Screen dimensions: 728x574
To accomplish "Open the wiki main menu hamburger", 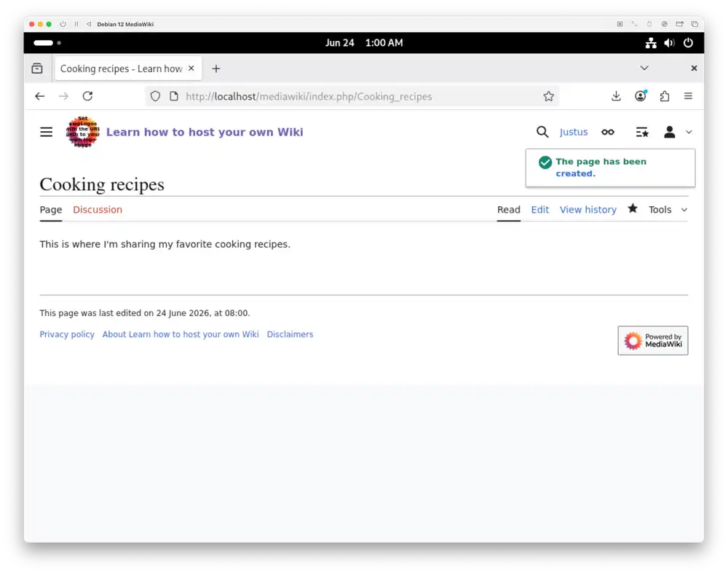I will coord(46,133).
